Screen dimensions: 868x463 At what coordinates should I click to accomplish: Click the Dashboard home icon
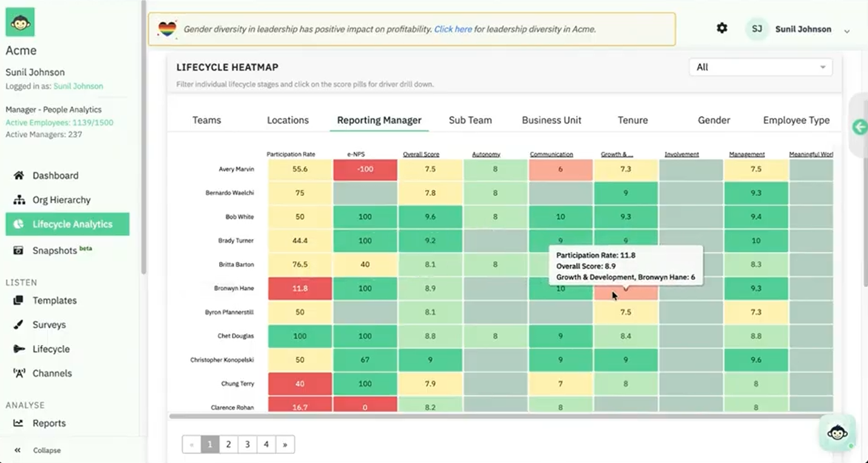click(x=19, y=176)
